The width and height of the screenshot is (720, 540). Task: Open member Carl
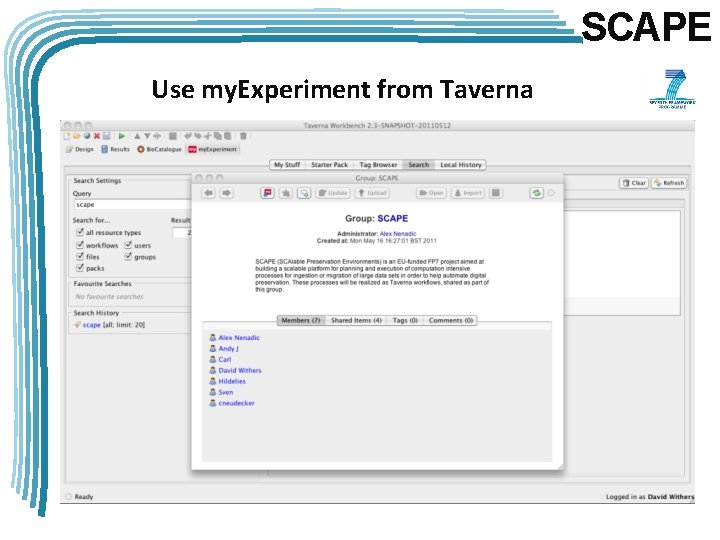coord(225,360)
